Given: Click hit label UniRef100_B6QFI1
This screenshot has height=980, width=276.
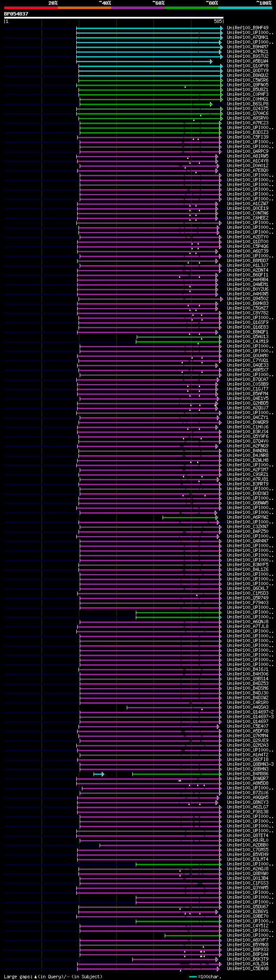Looking at the screenshot, I should point(248,275).
